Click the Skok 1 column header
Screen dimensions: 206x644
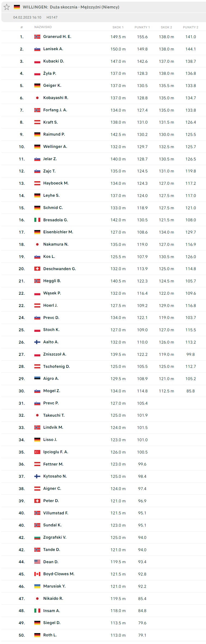click(x=118, y=27)
